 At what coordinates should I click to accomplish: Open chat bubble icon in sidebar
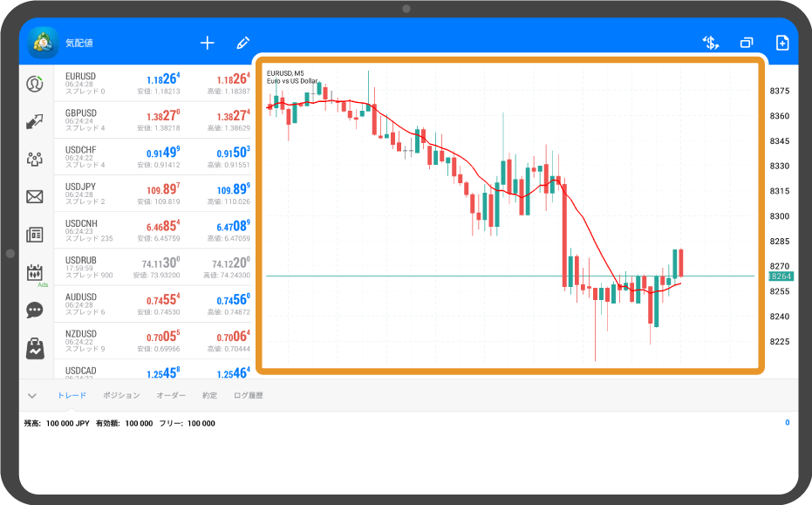[35, 310]
